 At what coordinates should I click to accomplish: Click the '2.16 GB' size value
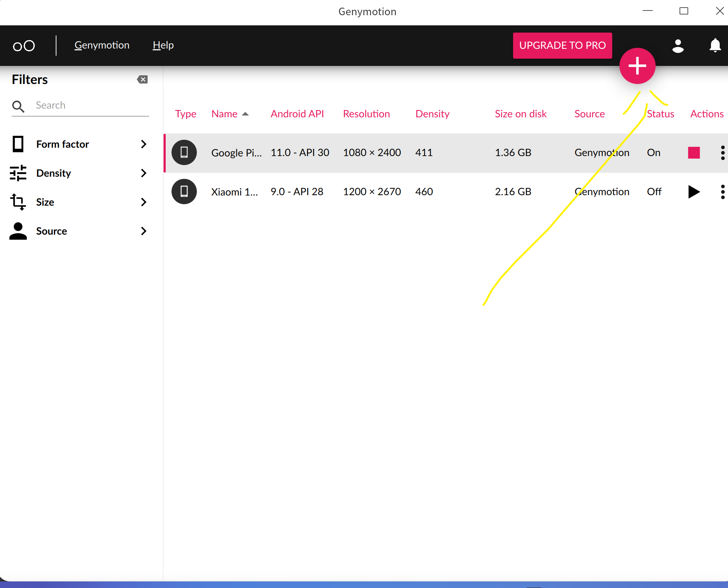click(513, 192)
